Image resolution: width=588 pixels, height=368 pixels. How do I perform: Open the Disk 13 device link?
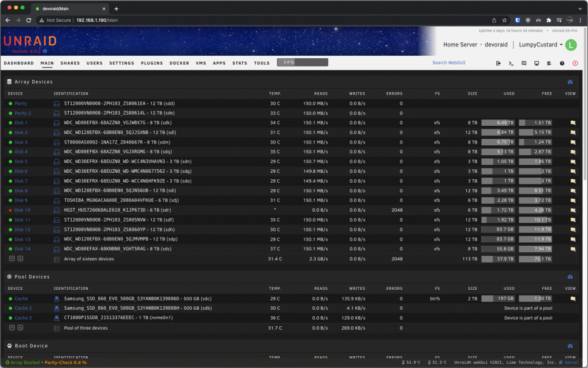[22, 239]
